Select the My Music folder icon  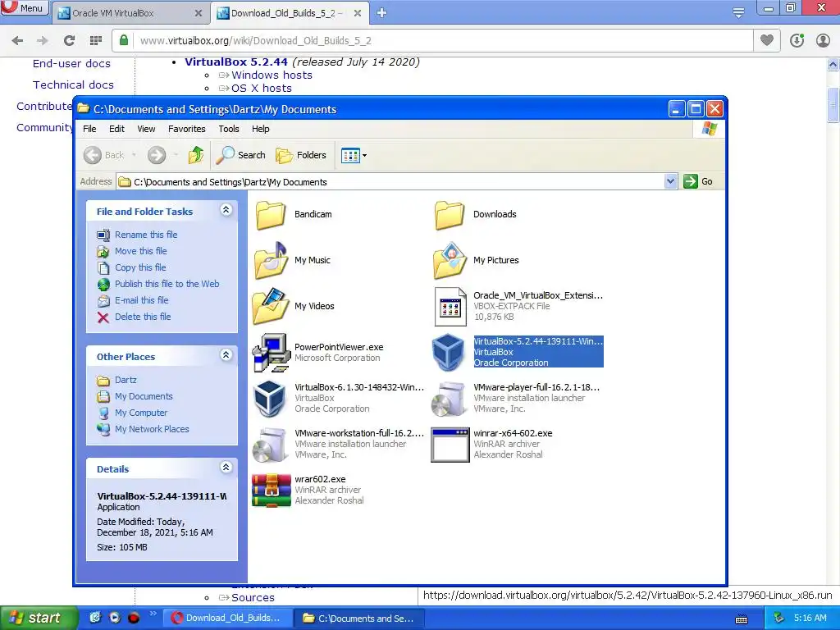click(x=271, y=260)
